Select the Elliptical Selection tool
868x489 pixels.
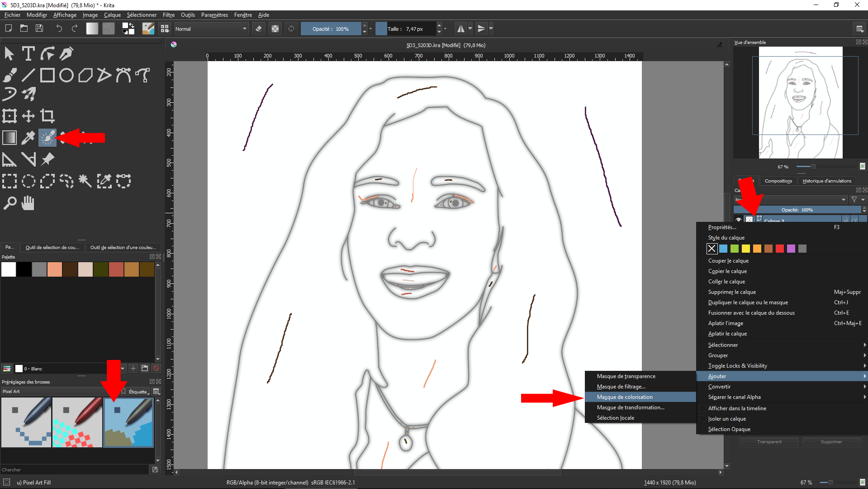point(28,181)
